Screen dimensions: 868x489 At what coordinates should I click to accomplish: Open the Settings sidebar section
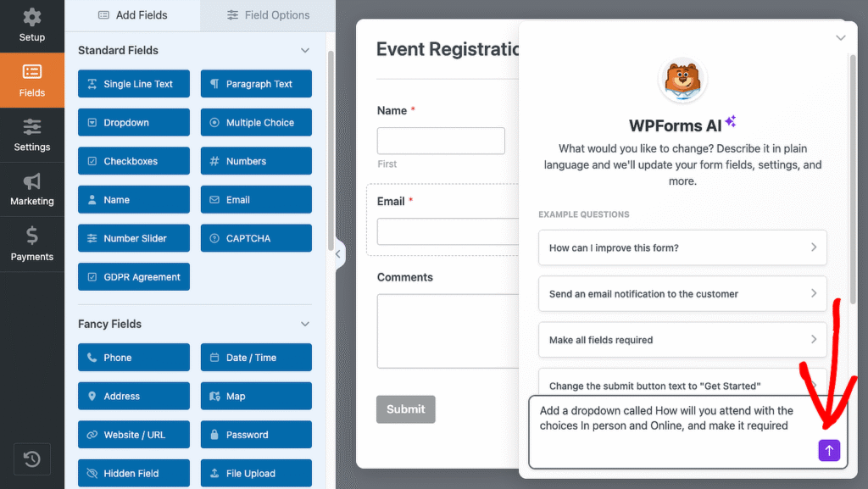[32, 135]
